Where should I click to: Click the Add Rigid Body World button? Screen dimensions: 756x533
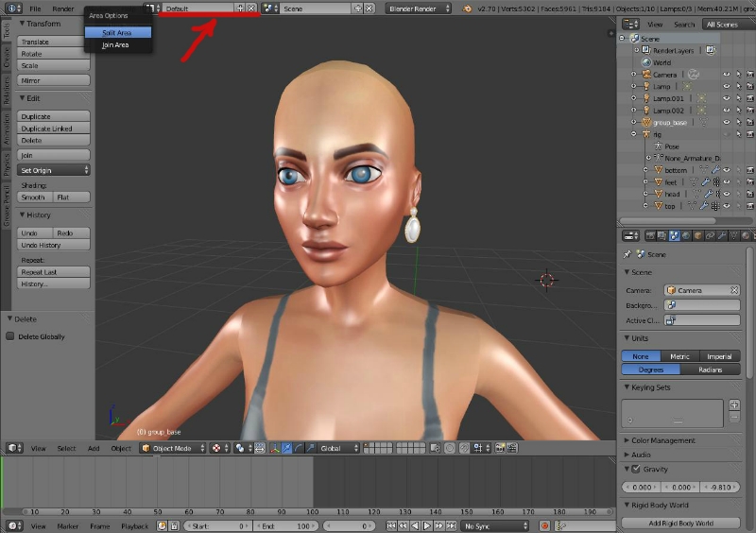point(680,523)
